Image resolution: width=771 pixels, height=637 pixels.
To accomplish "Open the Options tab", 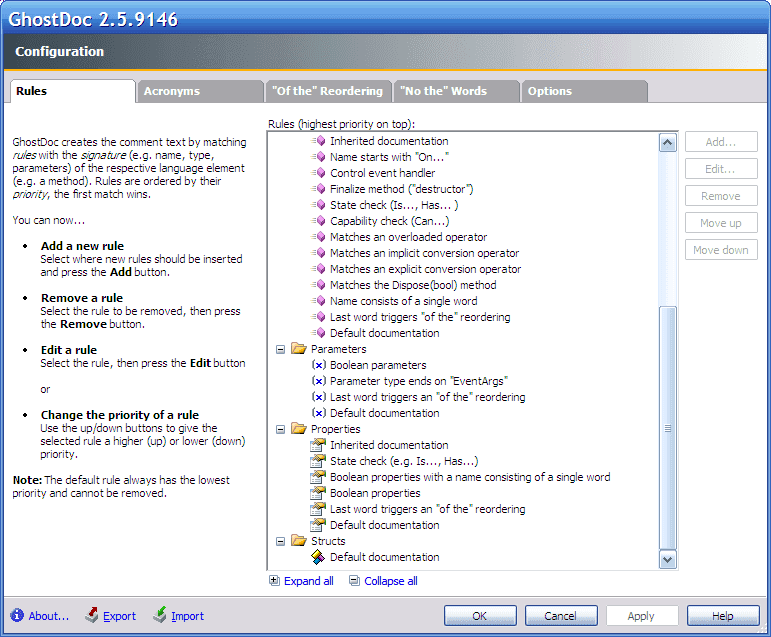I will [x=583, y=91].
